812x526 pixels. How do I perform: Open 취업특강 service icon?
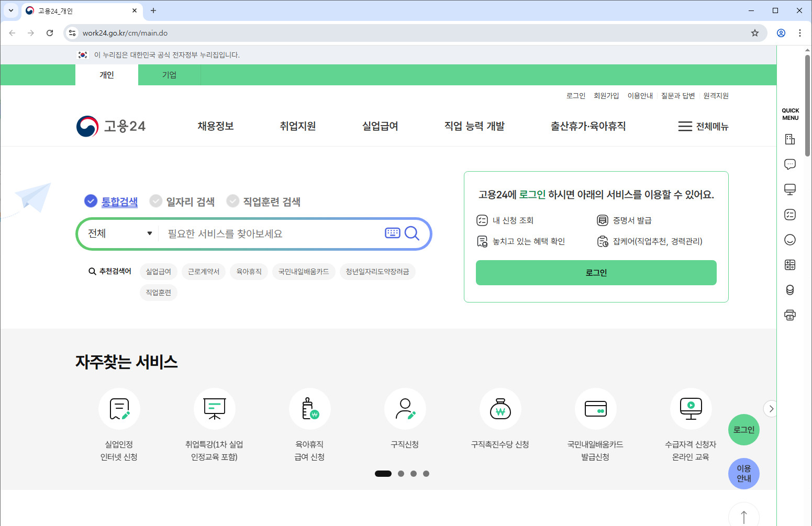(215, 409)
